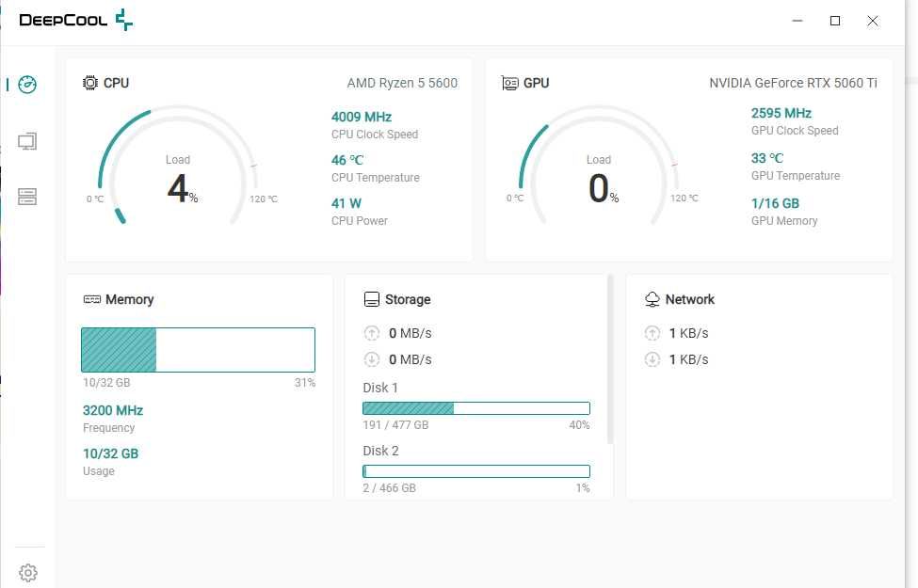This screenshot has width=918, height=588.
Task: Click the CPU load gauge value 4%
Action: pyautogui.click(x=182, y=188)
